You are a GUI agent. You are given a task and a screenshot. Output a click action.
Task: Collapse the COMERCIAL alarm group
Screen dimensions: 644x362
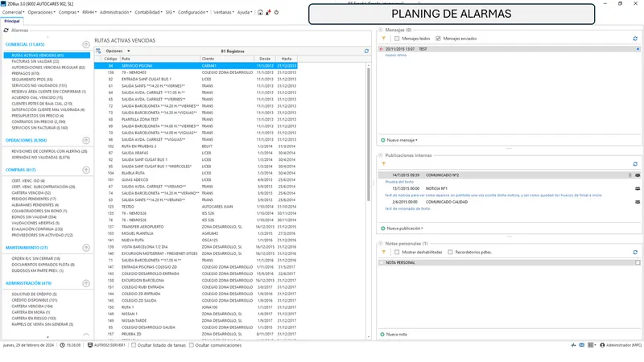click(86, 44)
